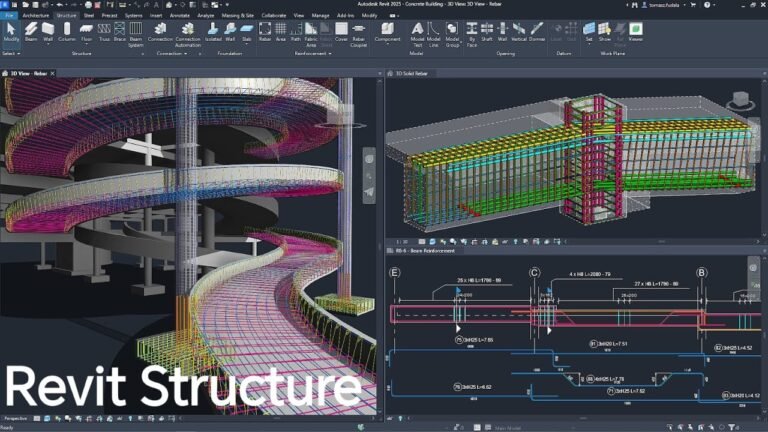Pick the structural Column tool
The width and height of the screenshot is (768, 432).
point(67,32)
